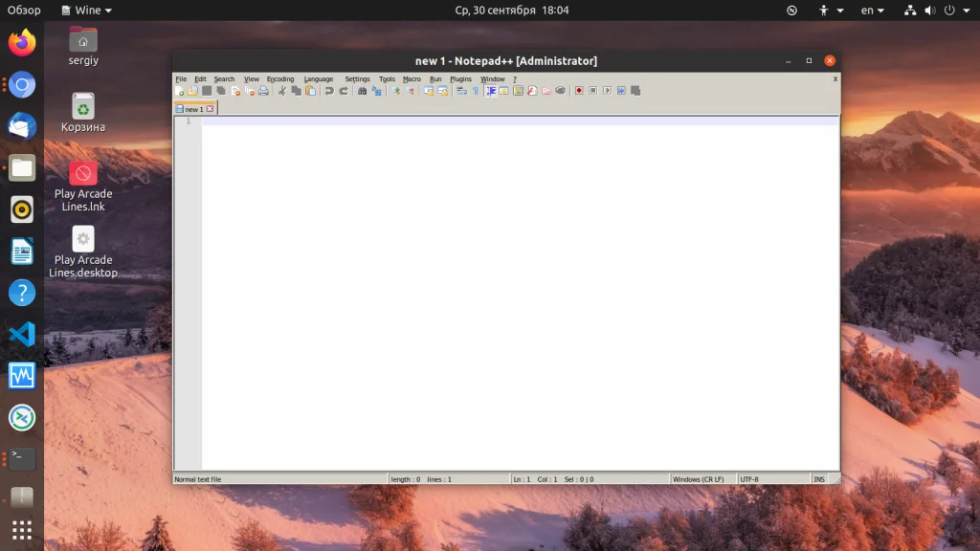Open the ? help menu
The width and height of the screenshot is (980, 551).
514,79
